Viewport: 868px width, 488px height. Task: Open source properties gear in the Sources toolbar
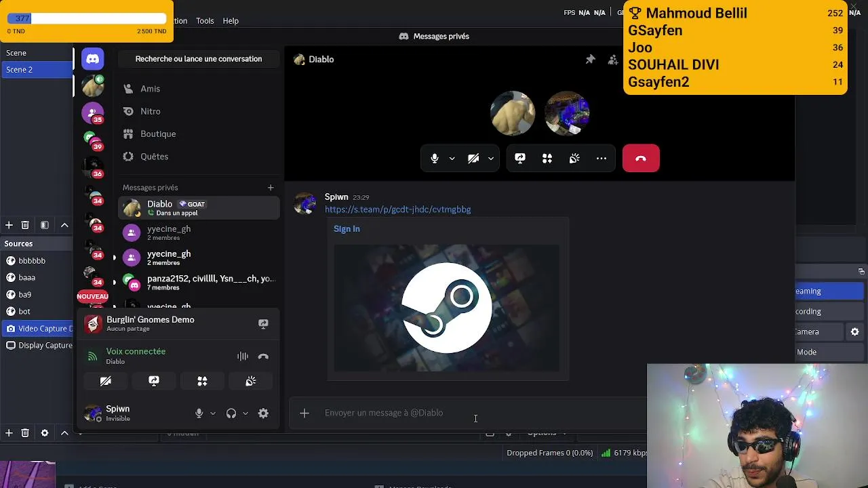[45, 432]
